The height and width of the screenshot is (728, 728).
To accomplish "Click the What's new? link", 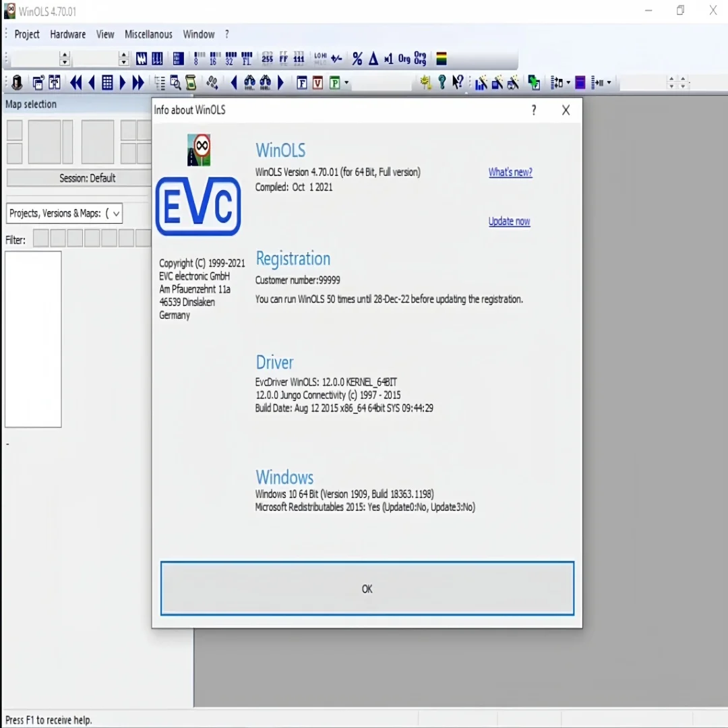I will coord(510,173).
